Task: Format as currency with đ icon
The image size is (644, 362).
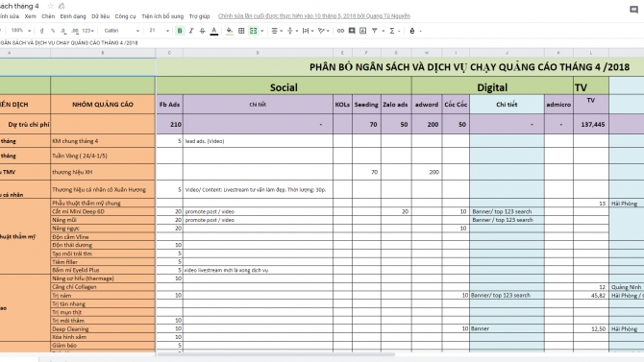Action: [41, 31]
